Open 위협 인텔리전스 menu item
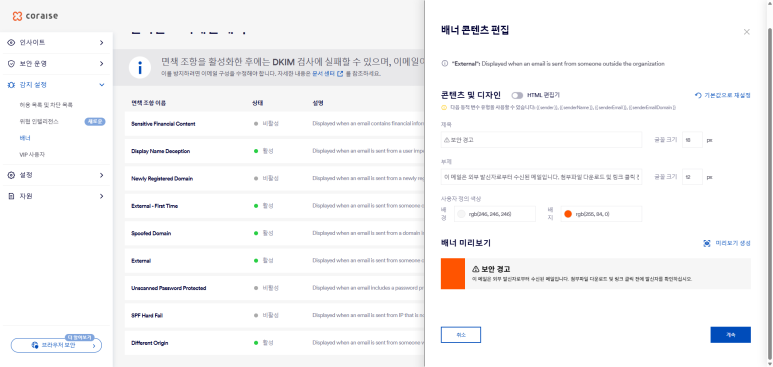The width and height of the screenshot is (773, 367). (x=39, y=122)
